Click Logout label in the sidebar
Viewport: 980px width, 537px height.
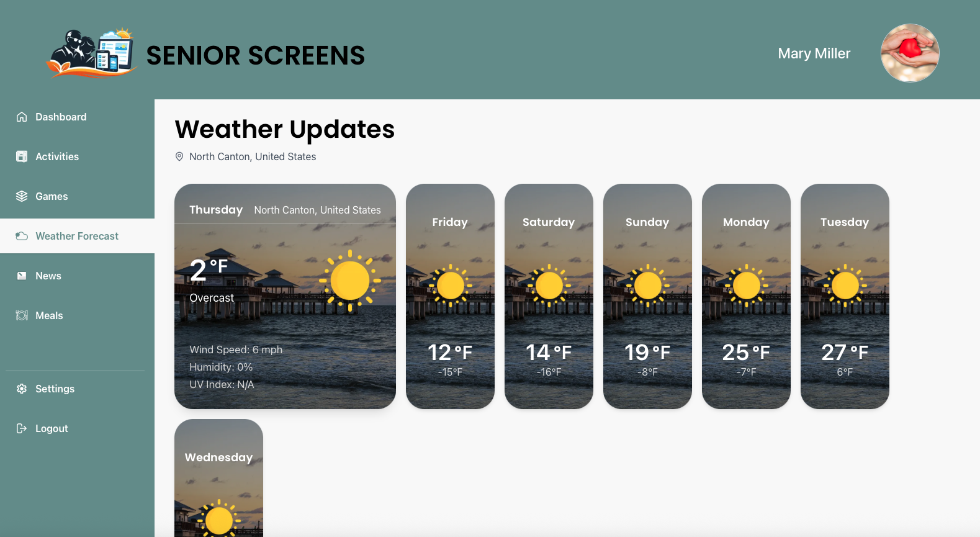pyautogui.click(x=52, y=428)
